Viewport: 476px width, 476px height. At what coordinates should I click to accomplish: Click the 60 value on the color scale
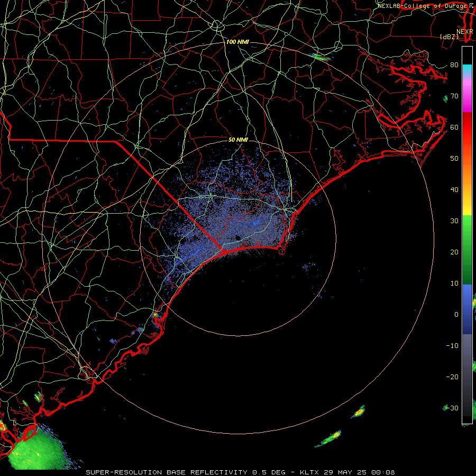click(454, 127)
